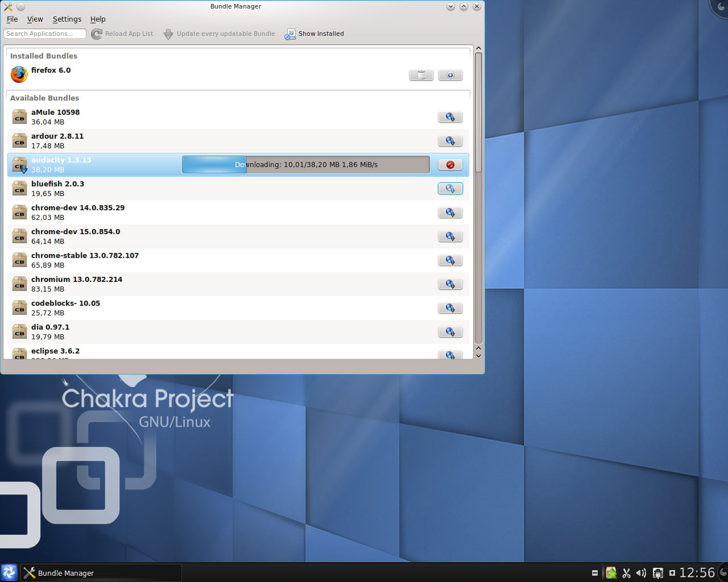Click the chromium package box icon

tap(19, 284)
